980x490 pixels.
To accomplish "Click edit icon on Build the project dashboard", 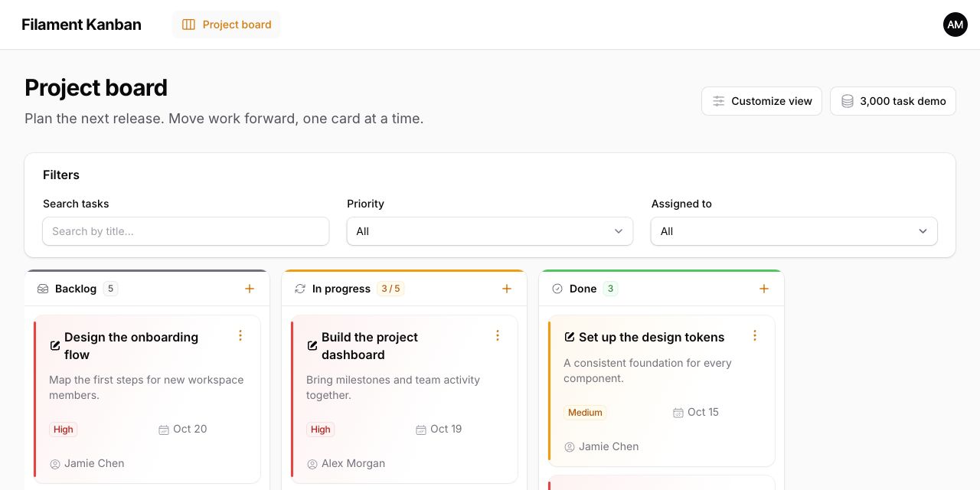I will (312, 345).
